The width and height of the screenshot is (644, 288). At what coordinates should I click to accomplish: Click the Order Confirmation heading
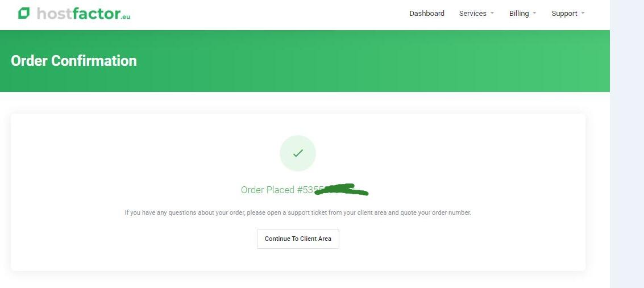pos(74,61)
